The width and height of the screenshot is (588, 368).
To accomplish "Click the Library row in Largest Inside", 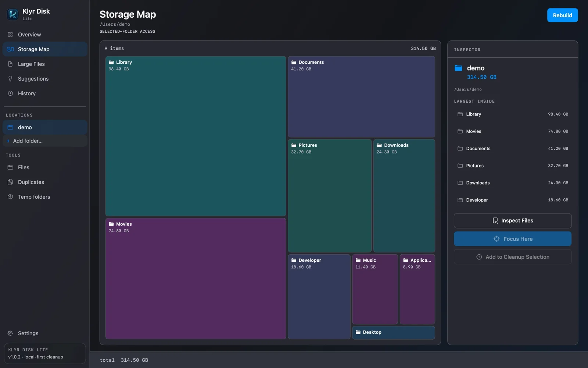I will pos(513,114).
